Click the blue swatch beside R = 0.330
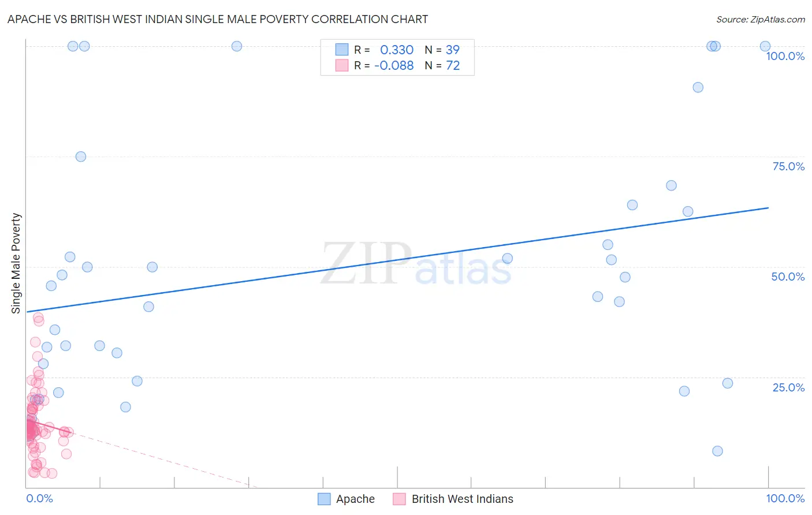 click(x=342, y=50)
